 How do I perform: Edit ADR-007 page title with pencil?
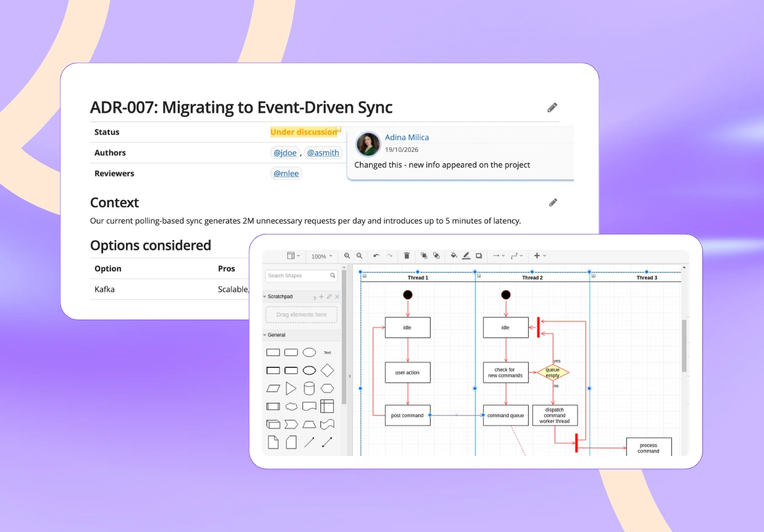(552, 107)
